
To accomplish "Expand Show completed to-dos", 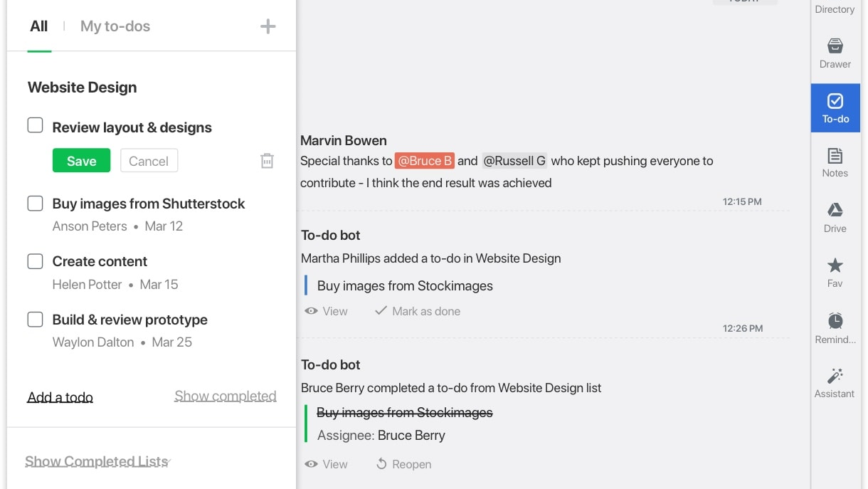I will 225,396.
